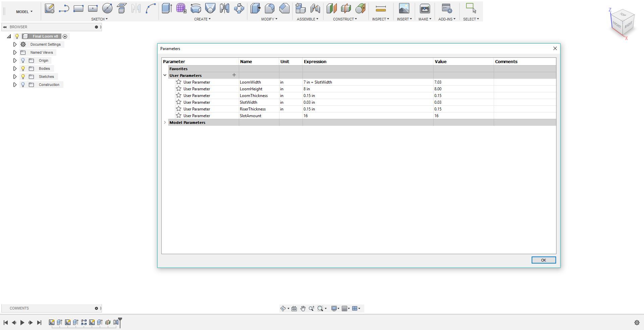Viewport: 644px width, 330px height.
Task: Toggle visibility bulb for Bodies folder
Action: (23, 68)
